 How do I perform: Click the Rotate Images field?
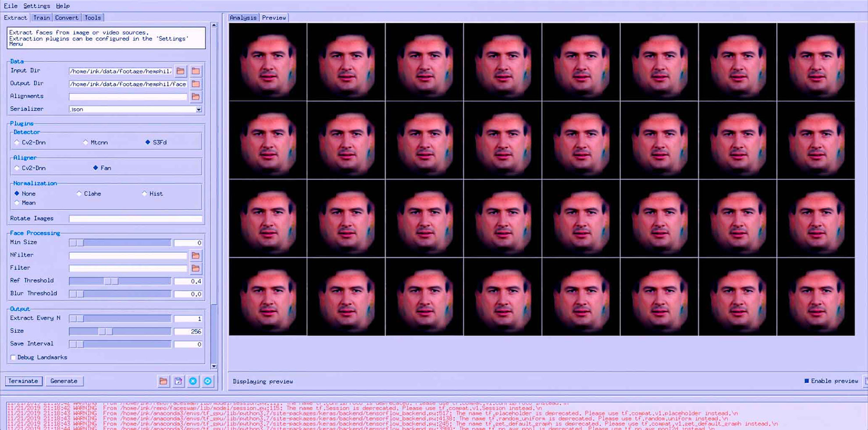click(135, 219)
